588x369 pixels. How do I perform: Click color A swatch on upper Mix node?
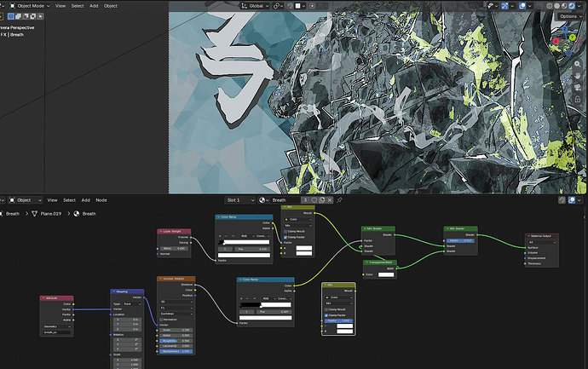(x=303, y=248)
